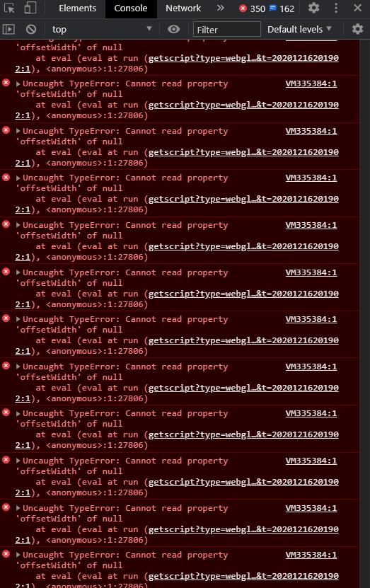Open the first fully visible VM335384:1 source link

[311, 83]
